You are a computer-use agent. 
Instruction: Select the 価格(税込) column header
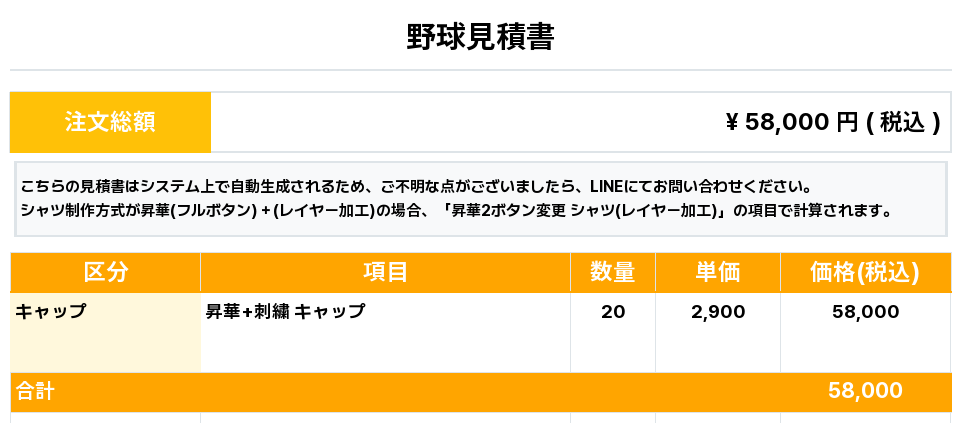864,272
